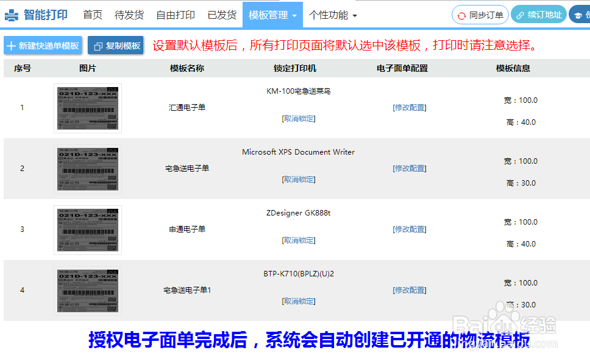Click the 复制模板 button

[116, 46]
